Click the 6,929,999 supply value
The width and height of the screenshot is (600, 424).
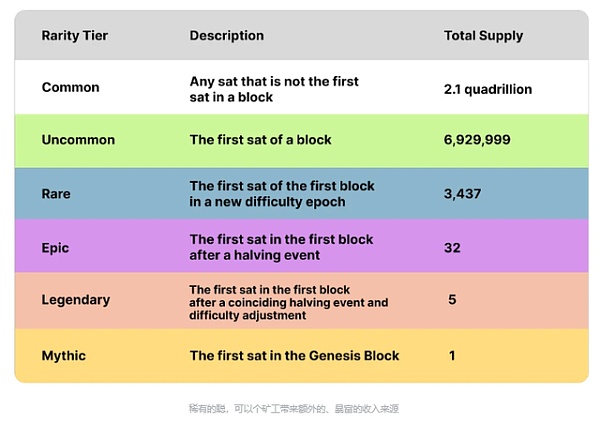477,140
